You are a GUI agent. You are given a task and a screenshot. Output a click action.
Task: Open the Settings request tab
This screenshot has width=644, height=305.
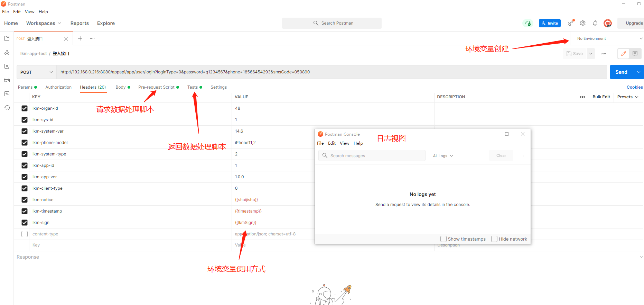click(219, 87)
